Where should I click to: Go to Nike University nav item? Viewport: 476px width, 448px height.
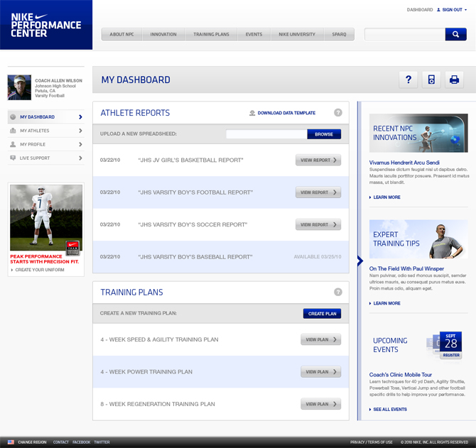(x=297, y=34)
